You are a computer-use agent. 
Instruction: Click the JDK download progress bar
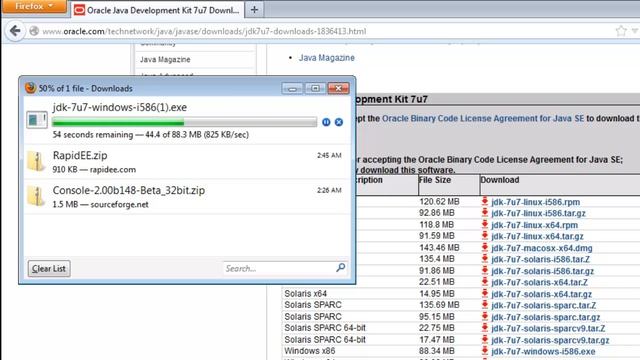pos(184,122)
